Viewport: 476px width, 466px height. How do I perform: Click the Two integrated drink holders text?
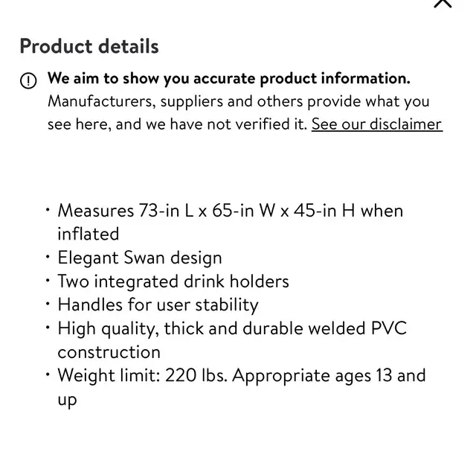point(173,281)
